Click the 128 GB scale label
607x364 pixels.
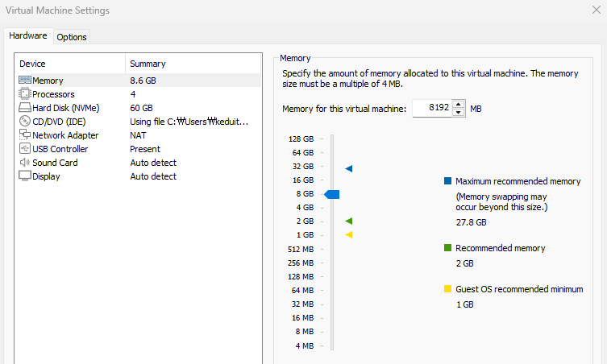(301, 139)
